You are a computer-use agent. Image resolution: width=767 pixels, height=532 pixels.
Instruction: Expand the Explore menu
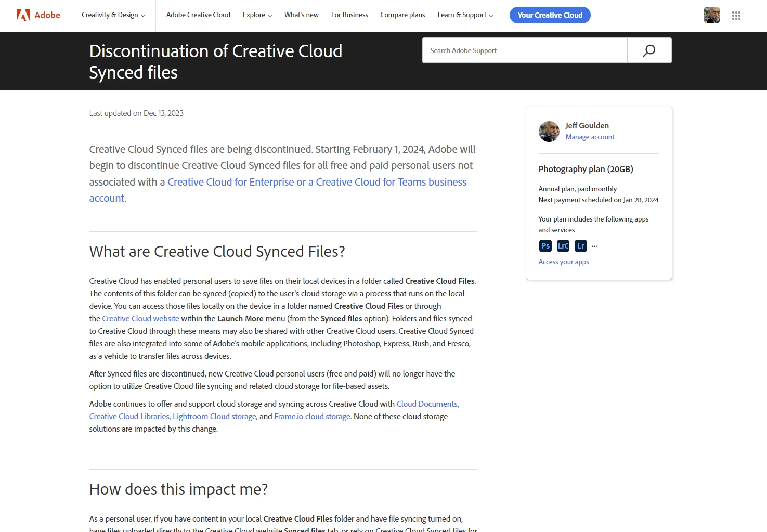coord(257,15)
